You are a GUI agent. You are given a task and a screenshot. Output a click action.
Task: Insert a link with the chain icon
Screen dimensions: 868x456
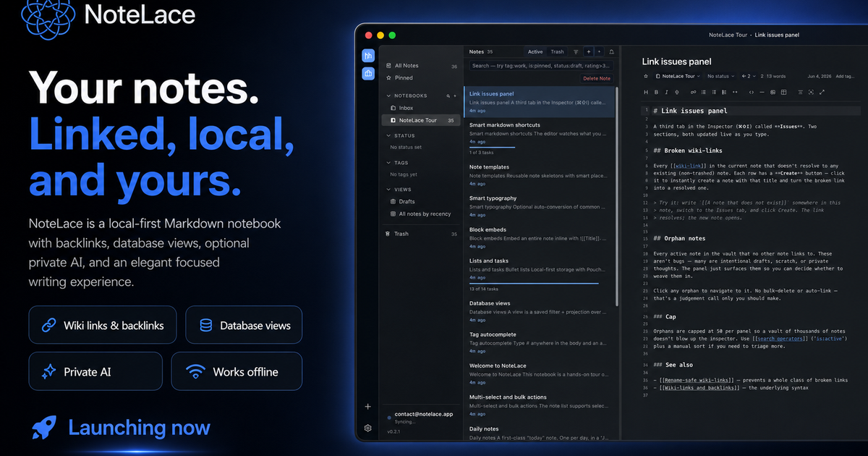pyautogui.click(x=693, y=92)
